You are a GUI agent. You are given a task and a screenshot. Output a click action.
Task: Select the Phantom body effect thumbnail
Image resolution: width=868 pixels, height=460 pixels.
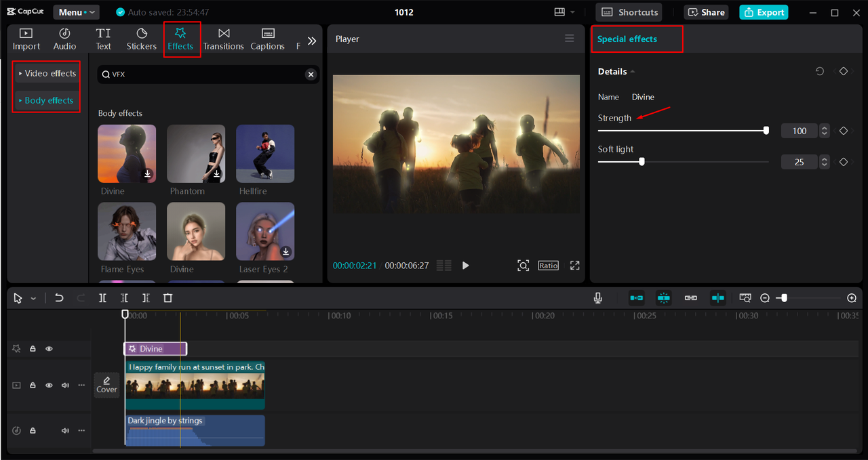coord(197,154)
